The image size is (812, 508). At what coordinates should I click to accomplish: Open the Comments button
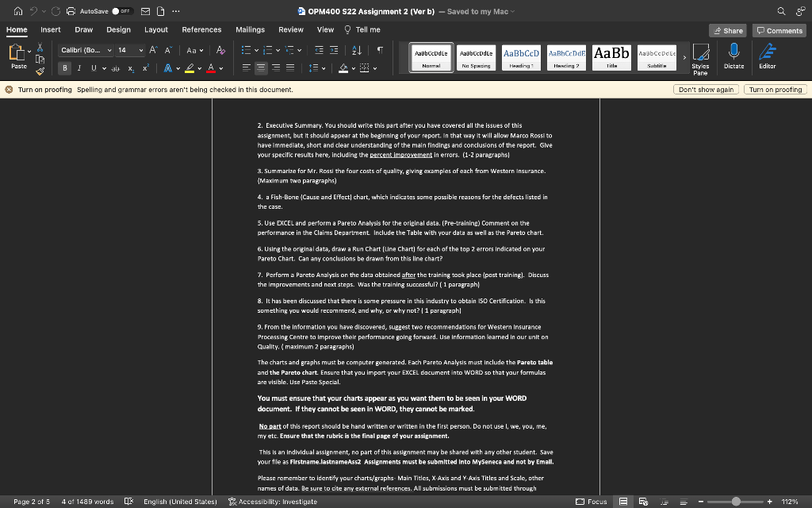pyautogui.click(x=779, y=31)
